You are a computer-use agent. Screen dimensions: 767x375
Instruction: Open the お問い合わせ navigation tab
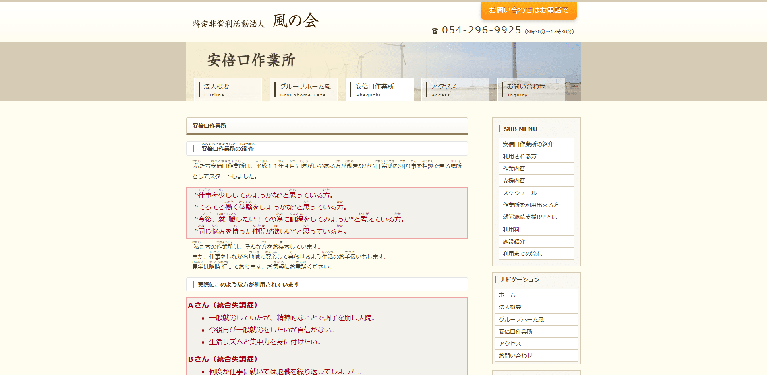531,89
